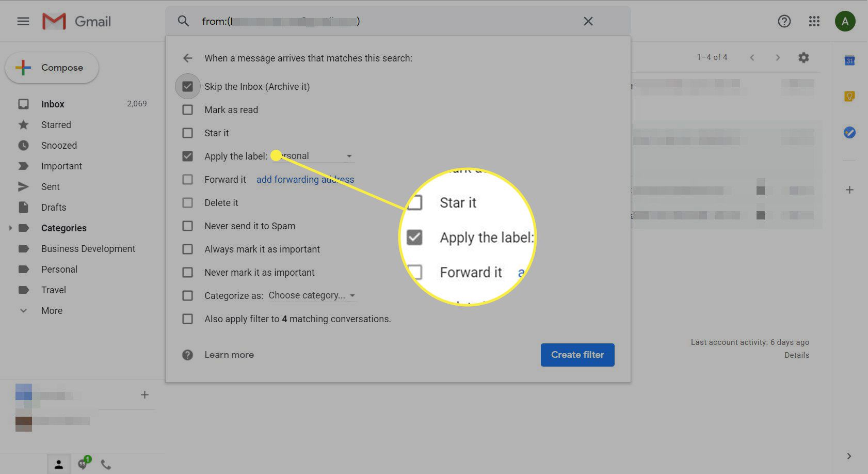Open Google Tasks side panel icon
The width and height of the screenshot is (868, 474).
(849, 133)
